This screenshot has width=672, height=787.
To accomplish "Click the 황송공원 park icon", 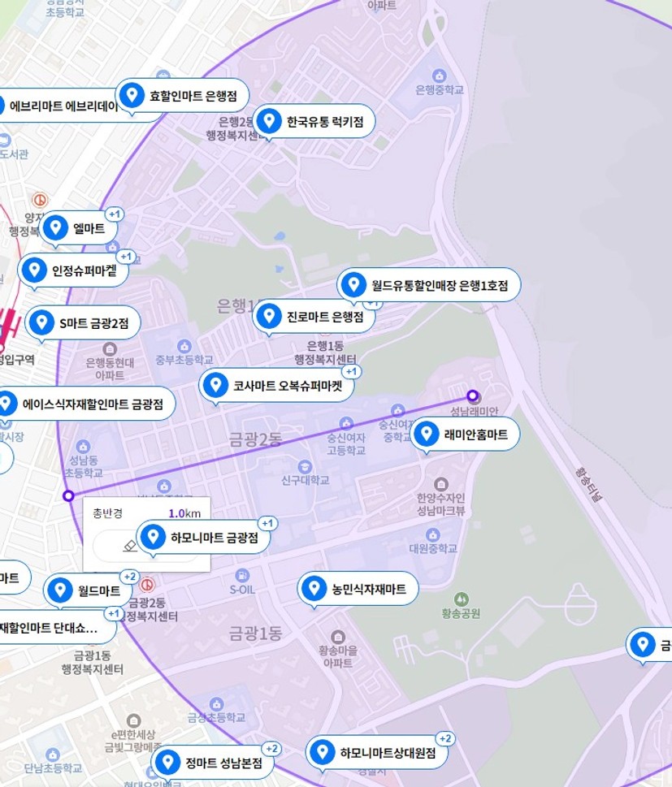I will click(x=461, y=599).
